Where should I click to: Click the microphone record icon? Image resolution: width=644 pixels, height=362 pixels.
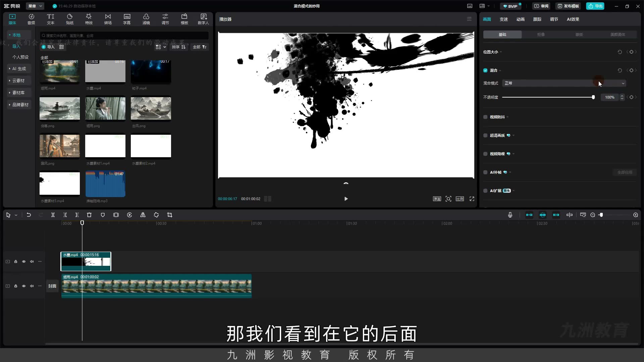click(x=510, y=215)
